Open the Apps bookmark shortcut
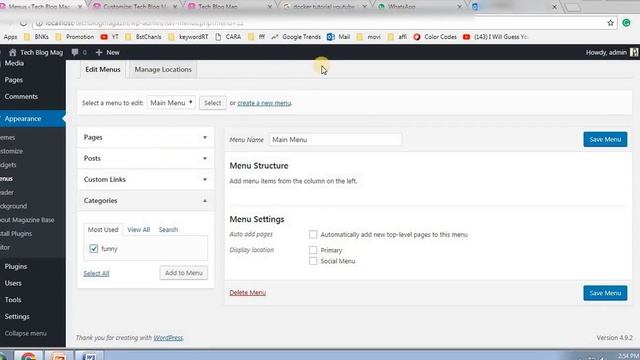 [x=10, y=37]
